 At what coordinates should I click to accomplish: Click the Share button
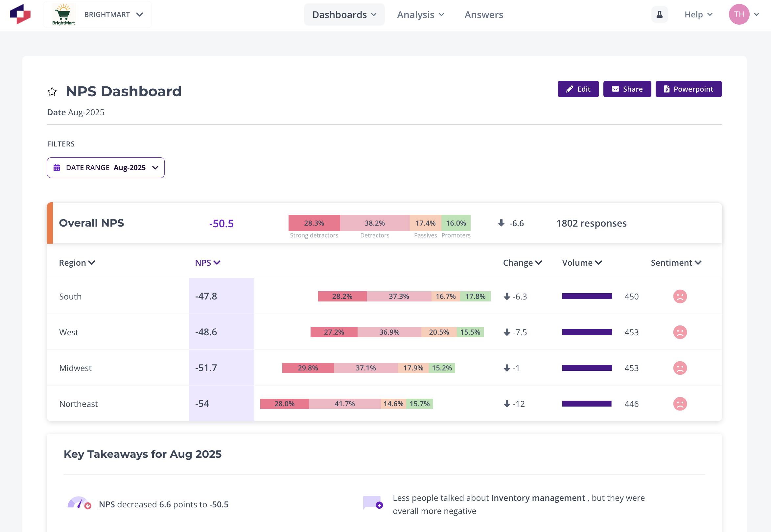(x=627, y=89)
